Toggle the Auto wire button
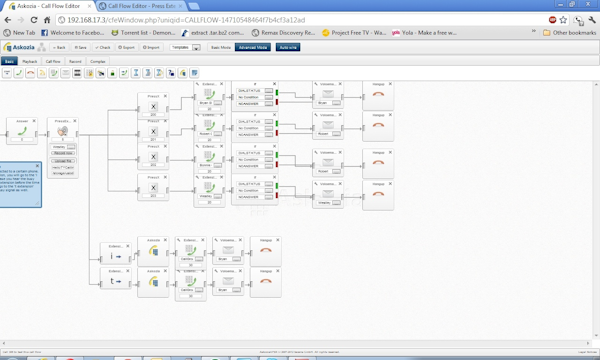The width and height of the screenshot is (600, 360). (x=288, y=47)
